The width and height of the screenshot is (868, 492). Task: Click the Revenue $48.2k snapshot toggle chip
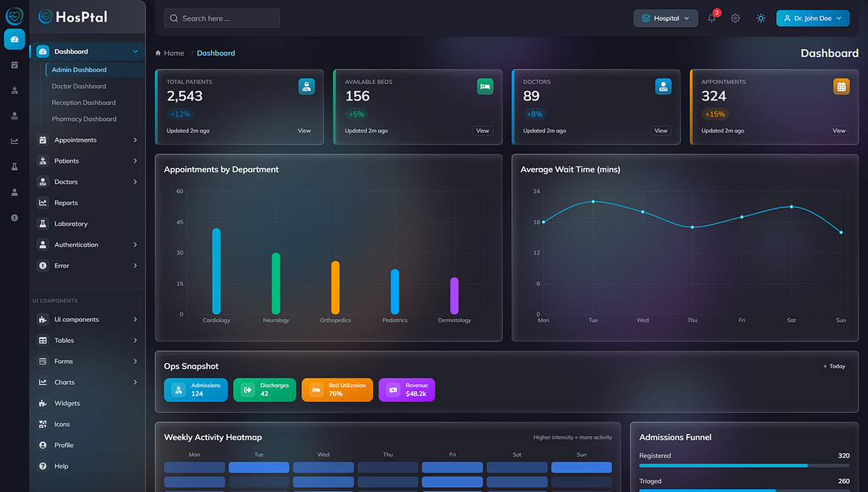pyautogui.click(x=407, y=389)
